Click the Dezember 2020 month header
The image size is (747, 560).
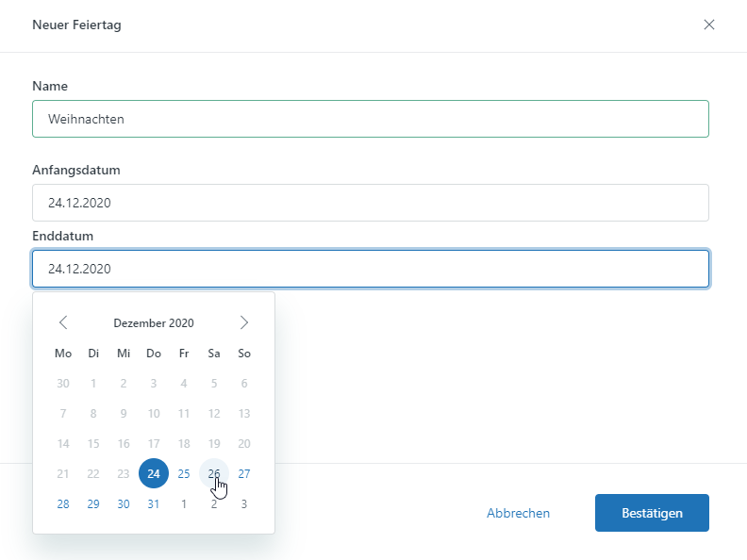pos(154,322)
